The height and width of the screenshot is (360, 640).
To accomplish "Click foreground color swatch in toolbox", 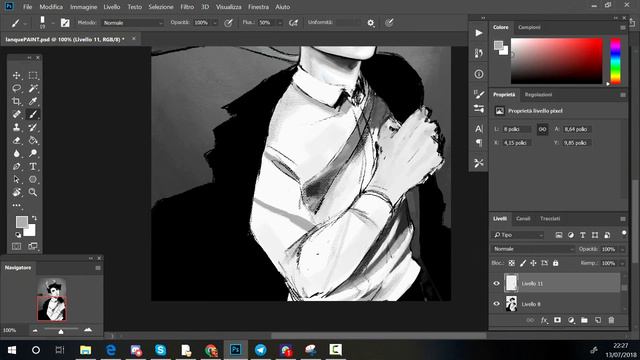I will point(22,222).
